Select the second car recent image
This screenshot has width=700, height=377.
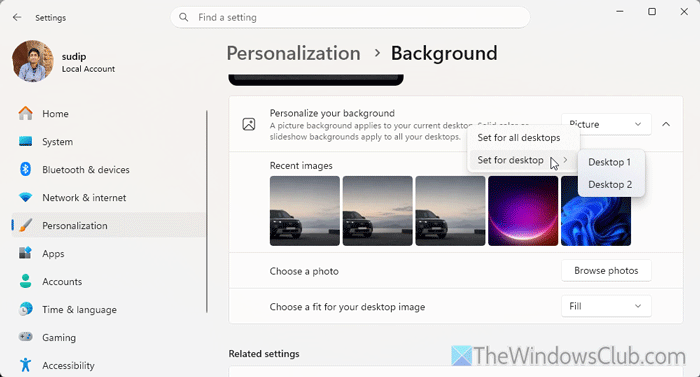(377, 211)
